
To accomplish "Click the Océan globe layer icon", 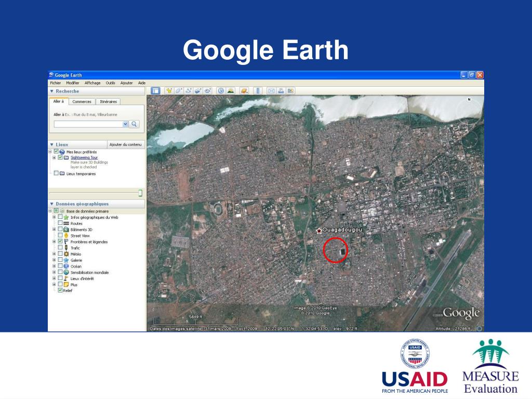I will [x=66, y=266].
